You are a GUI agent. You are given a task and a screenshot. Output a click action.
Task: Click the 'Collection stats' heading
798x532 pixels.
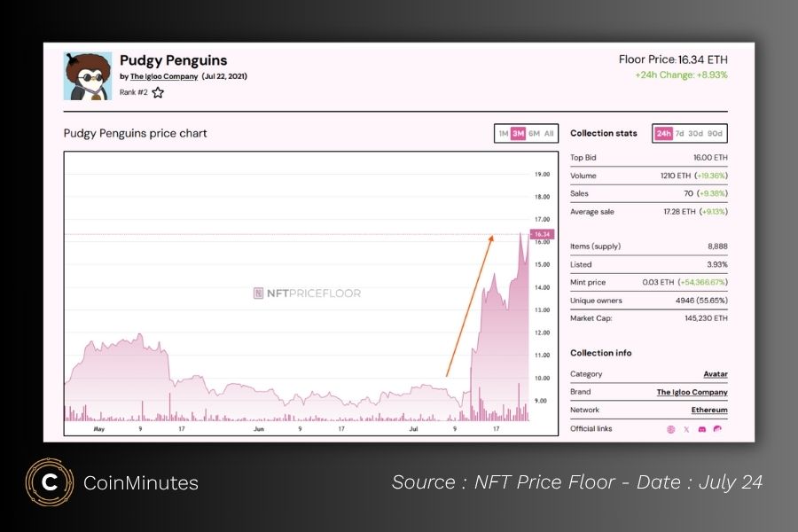click(604, 133)
